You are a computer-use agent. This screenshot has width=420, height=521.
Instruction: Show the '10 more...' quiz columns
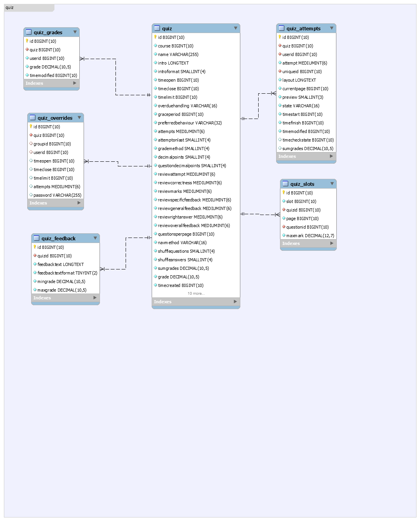pyautogui.click(x=196, y=294)
